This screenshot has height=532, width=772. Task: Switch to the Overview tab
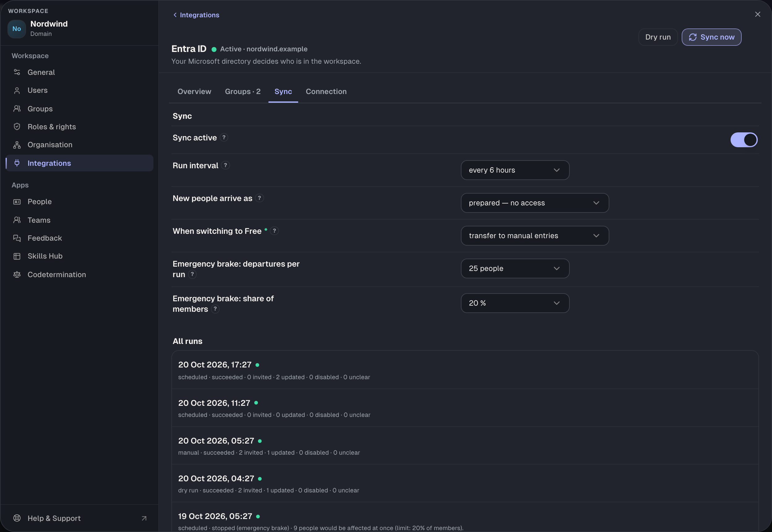point(194,91)
